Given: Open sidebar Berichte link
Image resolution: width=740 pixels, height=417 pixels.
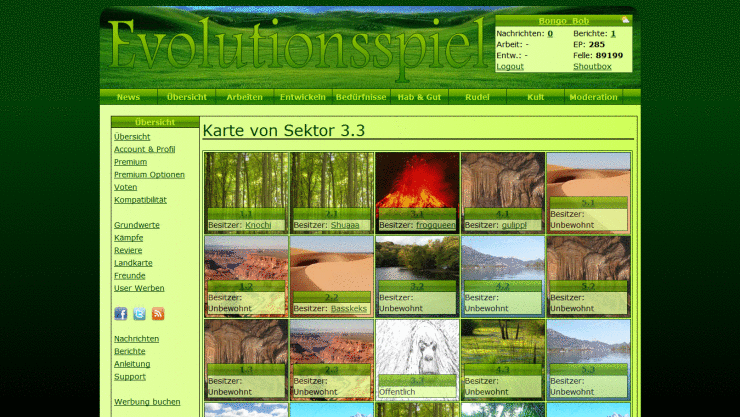Looking at the screenshot, I should [130, 351].
